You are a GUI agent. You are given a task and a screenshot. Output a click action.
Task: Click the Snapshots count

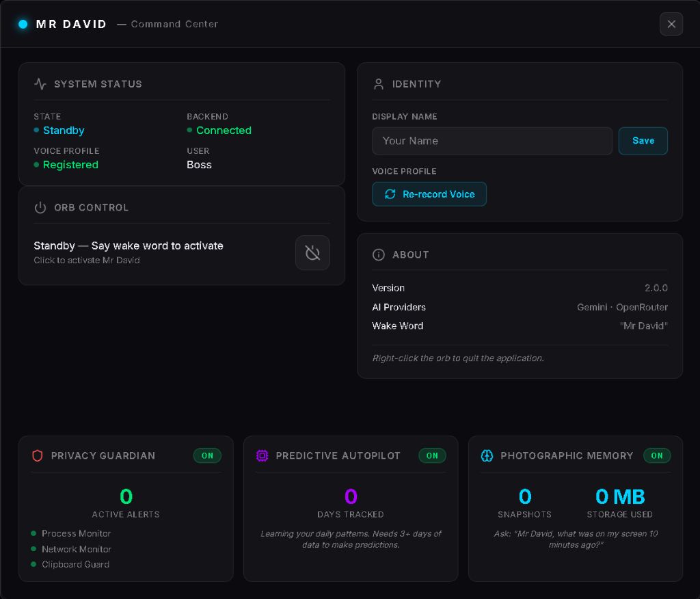click(525, 496)
